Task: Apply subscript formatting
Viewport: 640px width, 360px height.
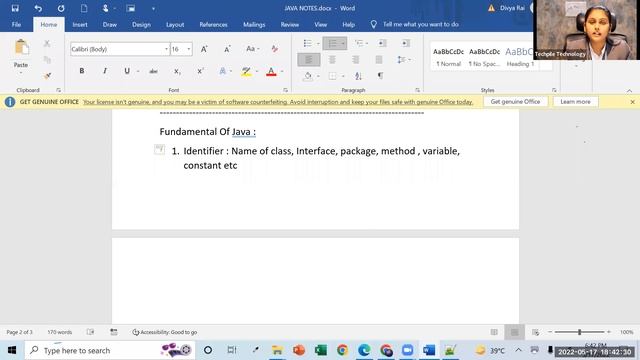Action: click(177, 71)
